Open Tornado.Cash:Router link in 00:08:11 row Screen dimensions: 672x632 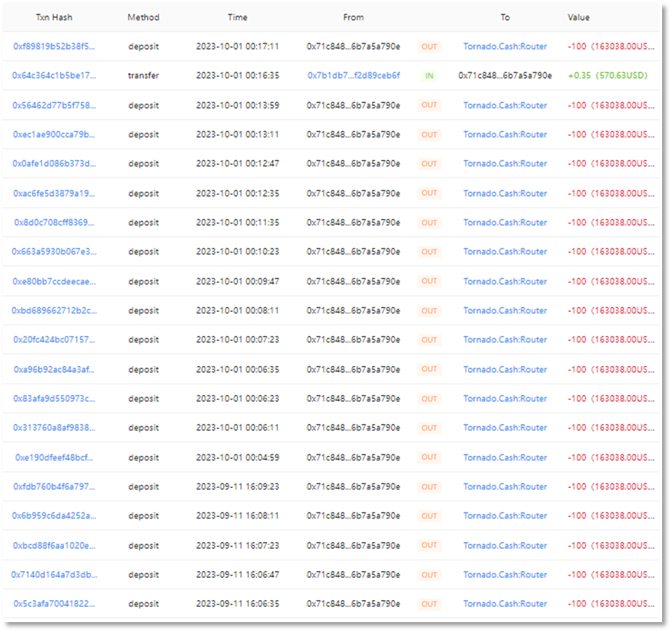(504, 310)
